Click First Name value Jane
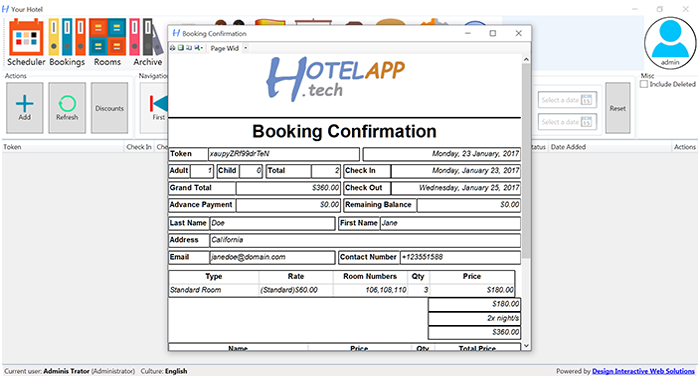 click(450, 223)
